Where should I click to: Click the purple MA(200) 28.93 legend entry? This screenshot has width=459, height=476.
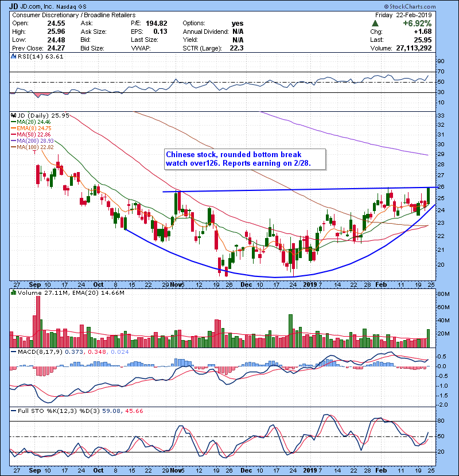(x=33, y=141)
